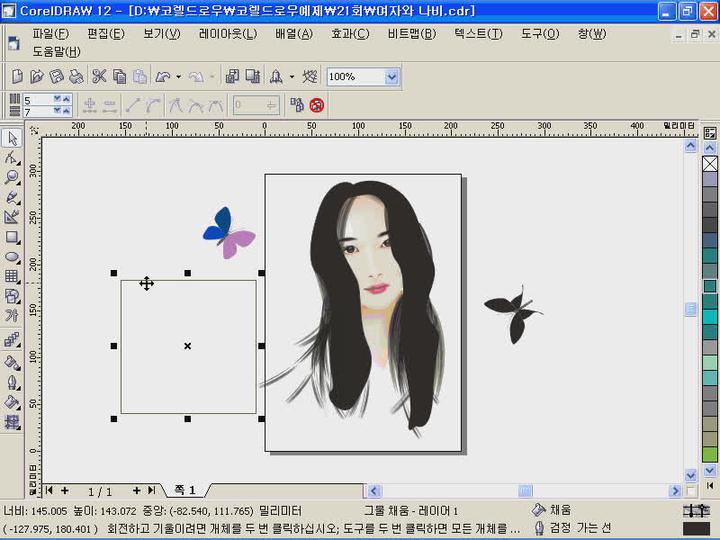Click the red circle icon in property bar
720x540 pixels.
tap(317, 105)
